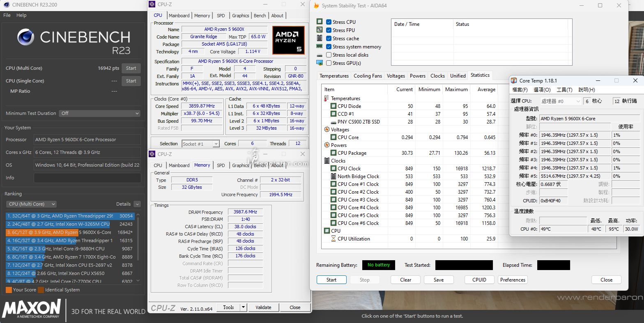Click the Stress GPU(s) monitor icon
The width and height of the screenshot is (644, 323).
click(320, 63)
